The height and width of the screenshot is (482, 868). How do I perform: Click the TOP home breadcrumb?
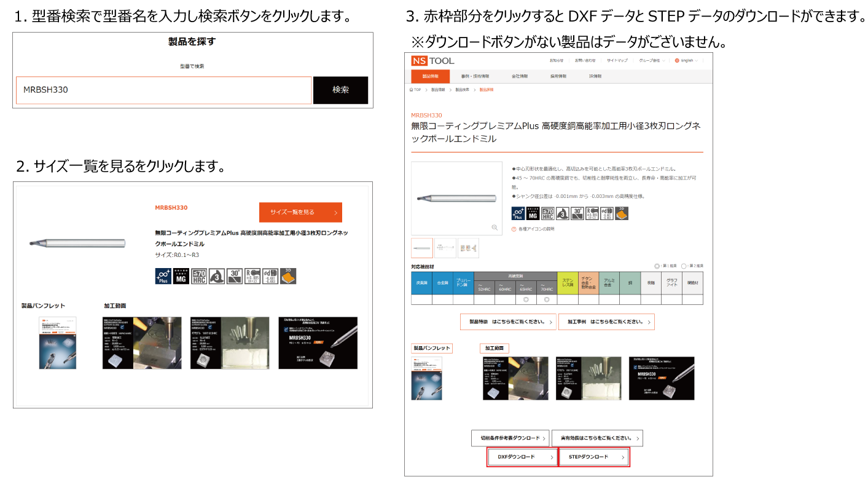tap(415, 90)
